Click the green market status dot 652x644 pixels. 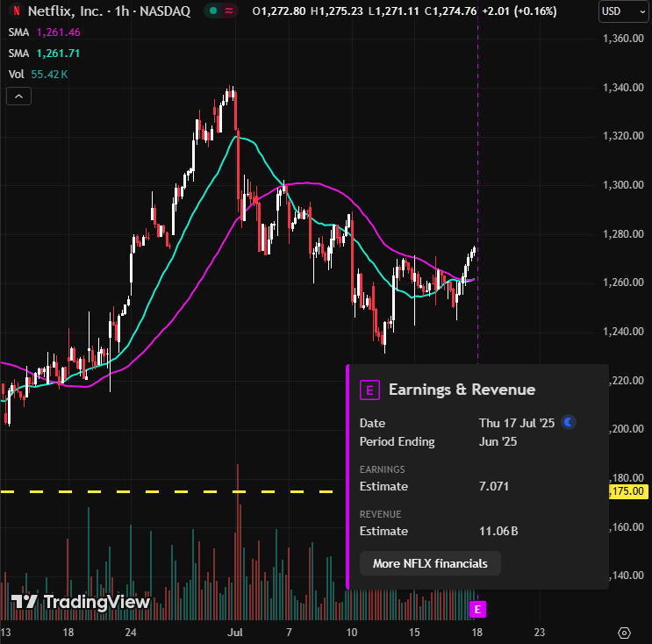[x=213, y=11]
